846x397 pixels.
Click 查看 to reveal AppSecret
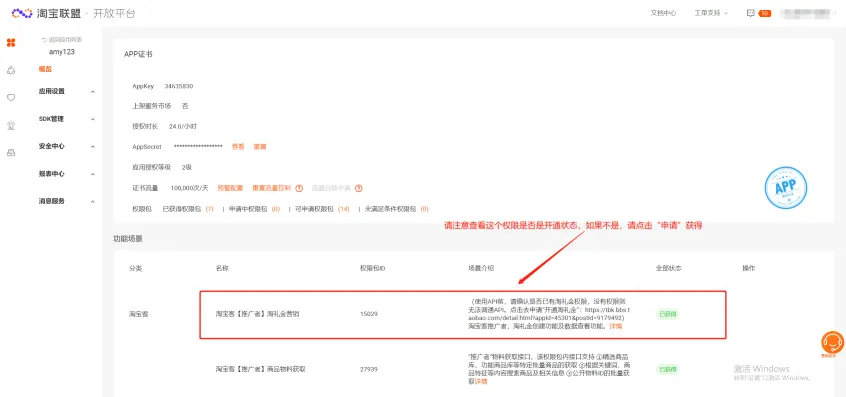coord(238,147)
